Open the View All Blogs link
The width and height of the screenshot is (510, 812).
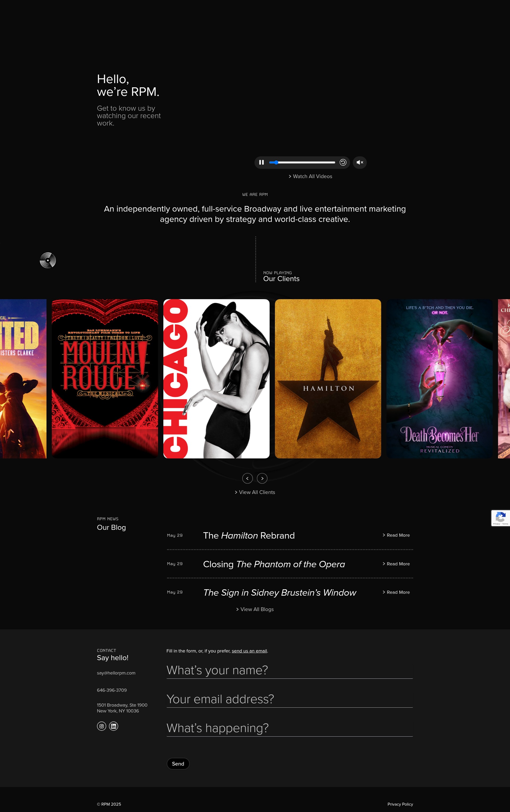pyautogui.click(x=255, y=609)
